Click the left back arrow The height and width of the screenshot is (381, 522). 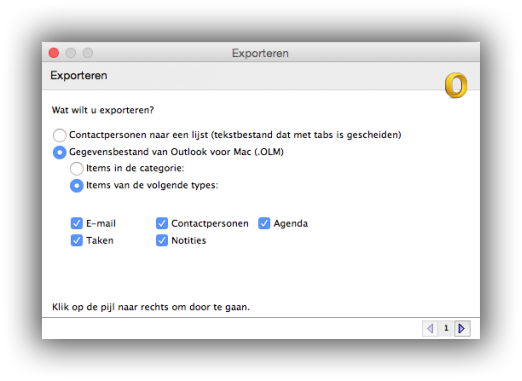[x=430, y=329]
